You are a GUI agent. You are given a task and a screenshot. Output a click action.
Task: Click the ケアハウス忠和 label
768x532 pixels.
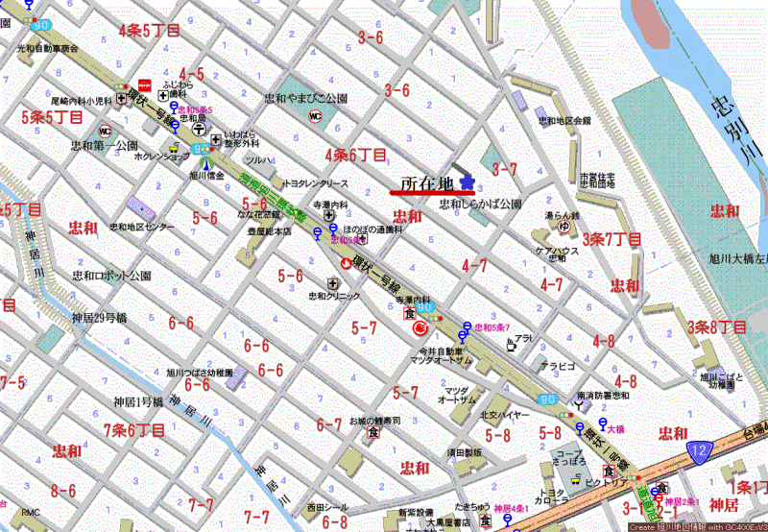[x=558, y=254]
